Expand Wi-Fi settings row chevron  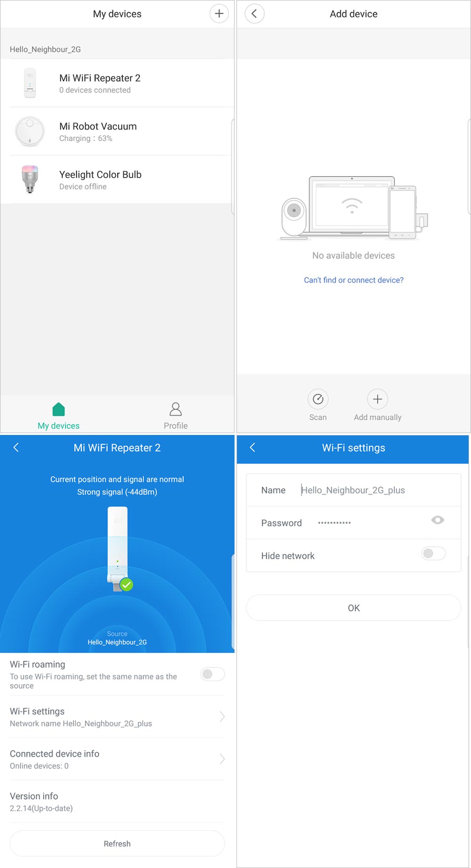(222, 717)
